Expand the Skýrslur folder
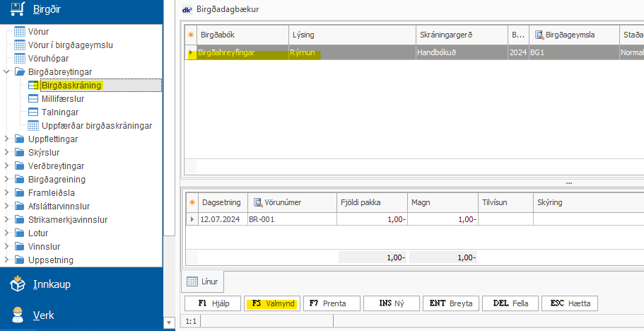Image resolution: width=644 pixels, height=331 pixels. [x=6, y=153]
